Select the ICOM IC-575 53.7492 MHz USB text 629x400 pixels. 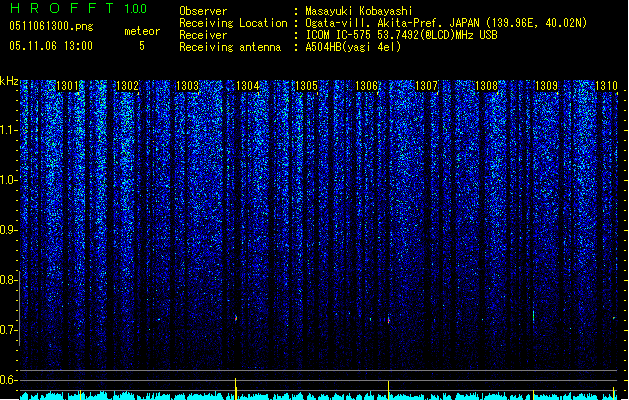[x=401, y=35]
